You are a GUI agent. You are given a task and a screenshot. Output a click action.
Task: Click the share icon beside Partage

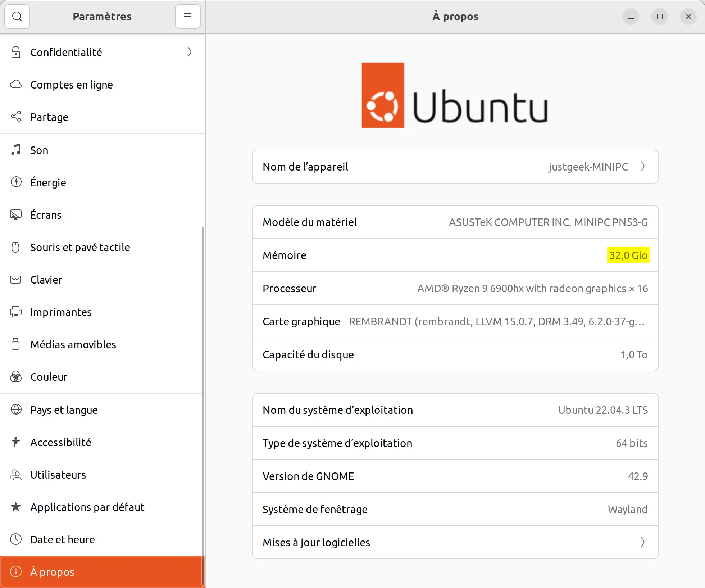pyautogui.click(x=16, y=117)
